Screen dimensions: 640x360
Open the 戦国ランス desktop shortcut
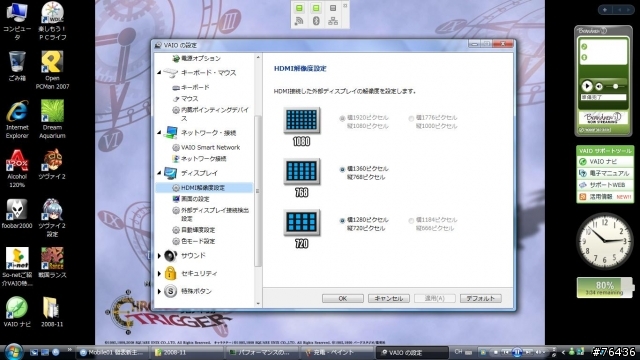coord(52,263)
